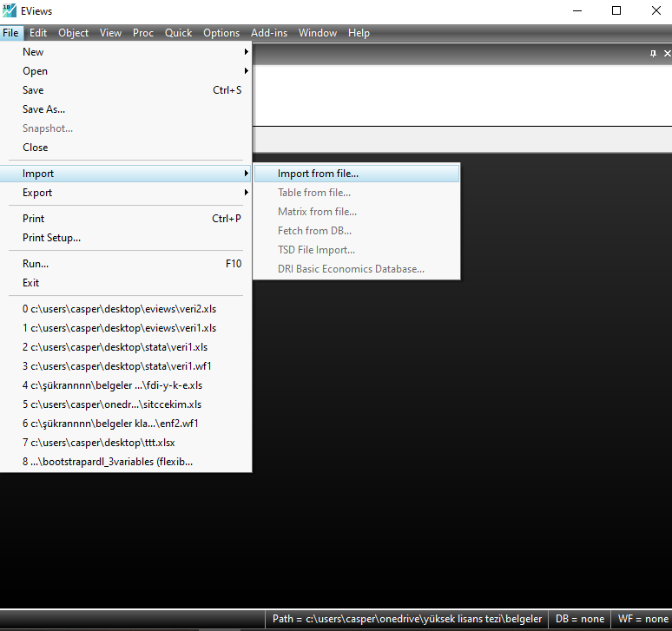Open Print Setup... entry

coord(126,238)
